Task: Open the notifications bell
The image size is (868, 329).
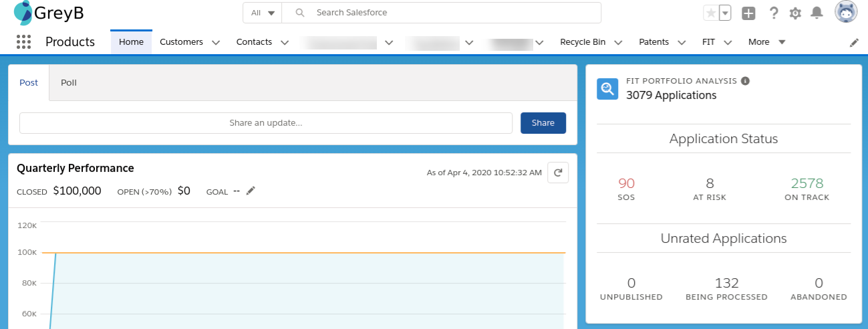Action: [x=817, y=13]
